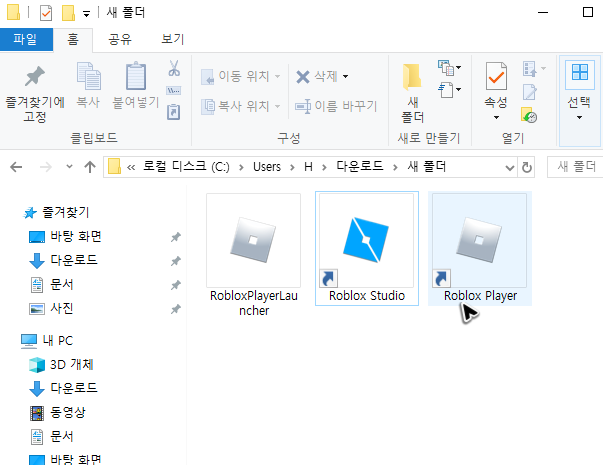Click the Paste (붙여넣기) clipboard icon
Image resolution: width=603 pixels, height=465 pixels.
click(136, 76)
